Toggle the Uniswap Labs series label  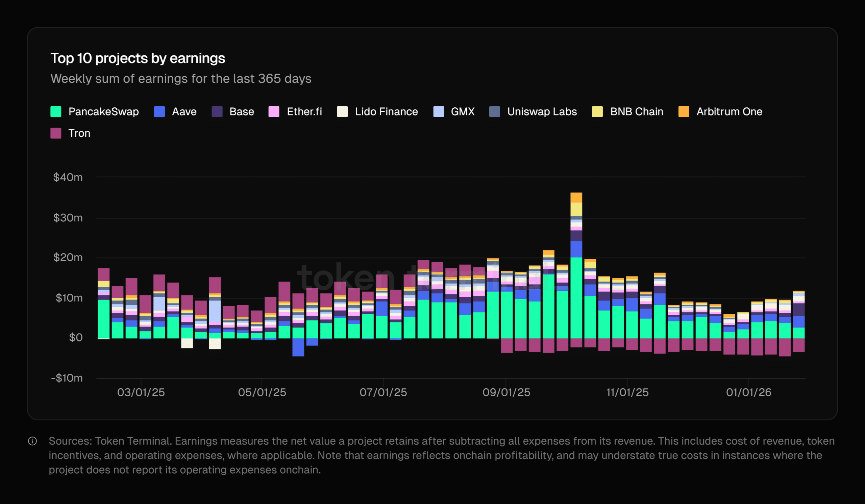(x=542, y=111)
